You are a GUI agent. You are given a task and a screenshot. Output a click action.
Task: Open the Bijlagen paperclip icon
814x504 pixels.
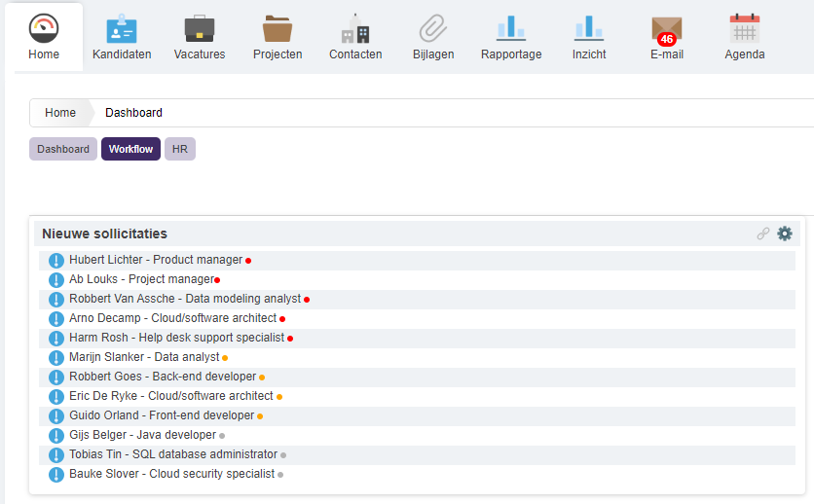tap(433, 28)
